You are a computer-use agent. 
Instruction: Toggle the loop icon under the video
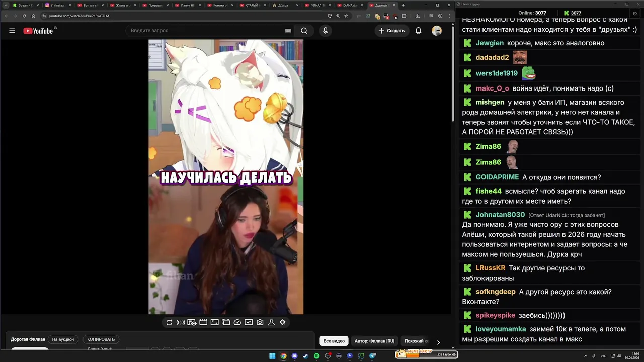tap(170, 322)
